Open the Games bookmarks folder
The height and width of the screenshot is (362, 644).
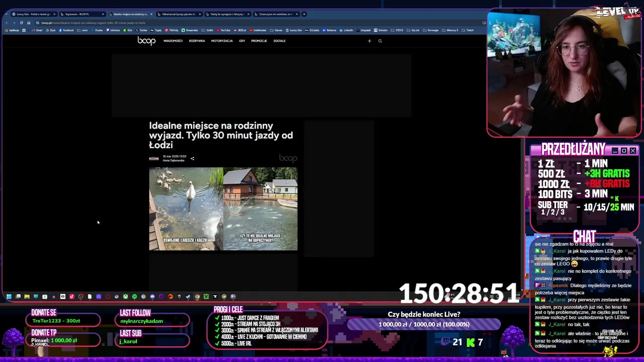coord(276,30)
